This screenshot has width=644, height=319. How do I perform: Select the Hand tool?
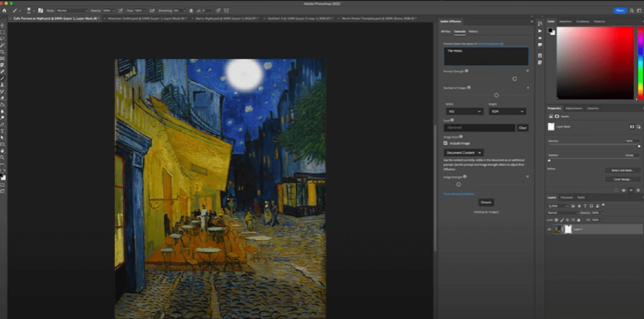[3, 151]
